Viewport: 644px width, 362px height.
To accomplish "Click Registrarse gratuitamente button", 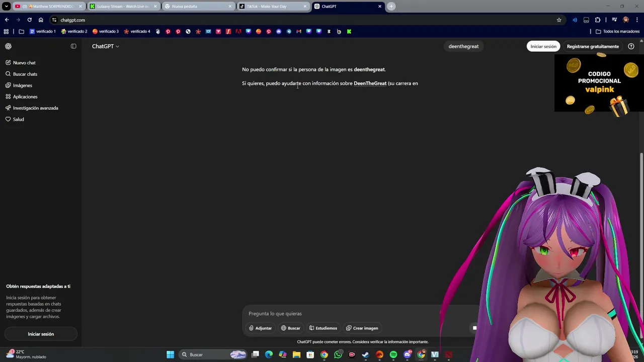I will 593,46.
